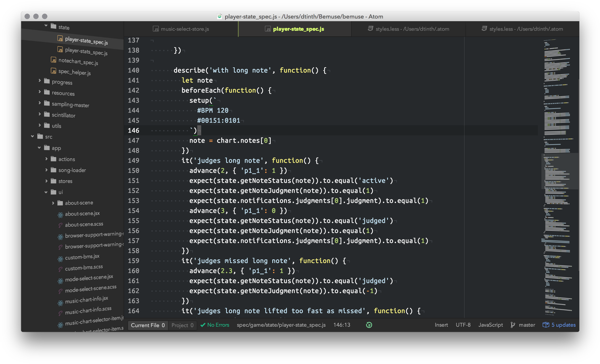Click the React icon beside custom-bms.jsx
The width and height of the screenshot is (600, 364).
click(x=60, y=259)
